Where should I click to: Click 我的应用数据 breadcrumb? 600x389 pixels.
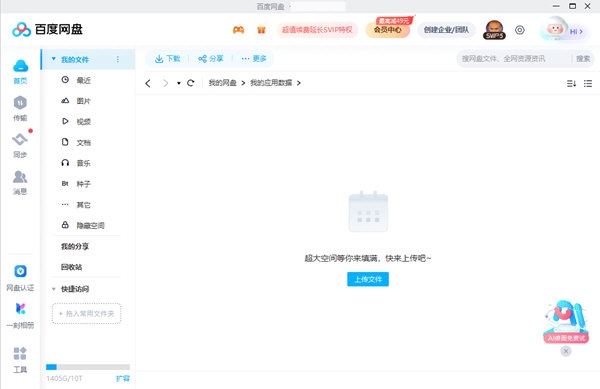(271, 83)
